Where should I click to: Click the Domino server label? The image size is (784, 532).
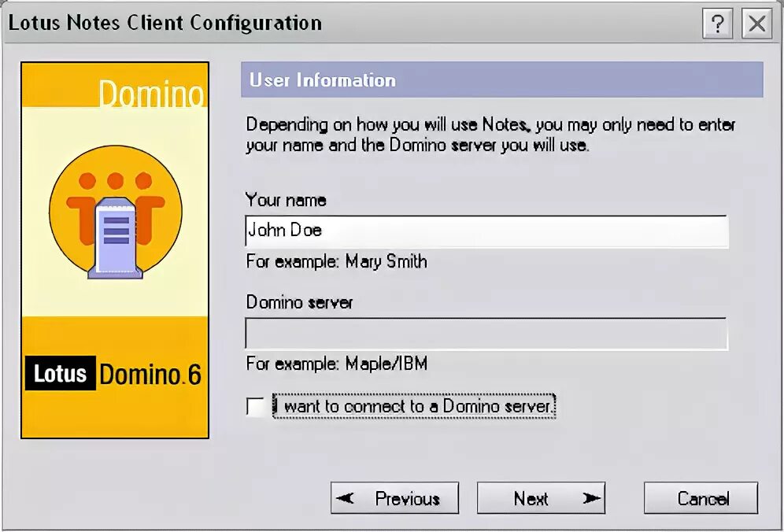click(x=299, y=302)
